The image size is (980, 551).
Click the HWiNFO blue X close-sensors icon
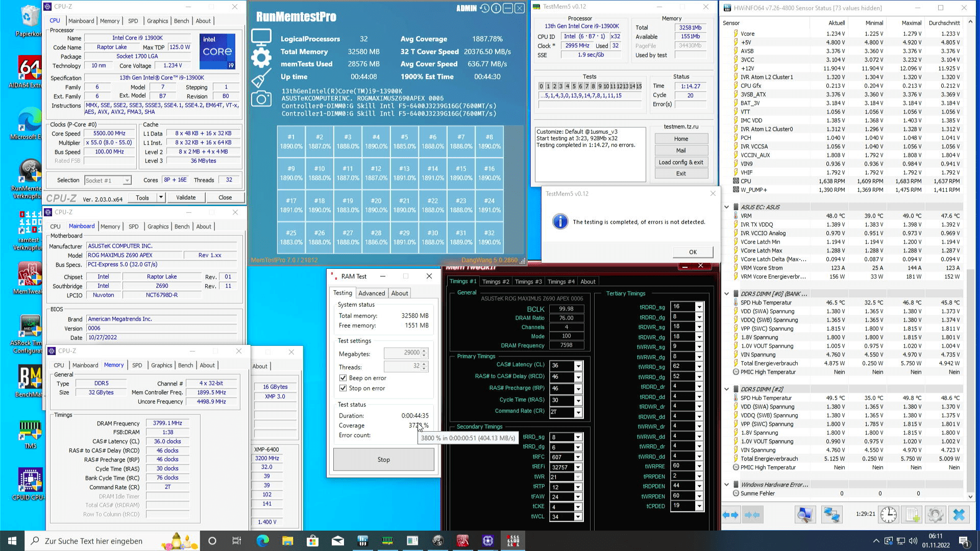pos(959,515)
